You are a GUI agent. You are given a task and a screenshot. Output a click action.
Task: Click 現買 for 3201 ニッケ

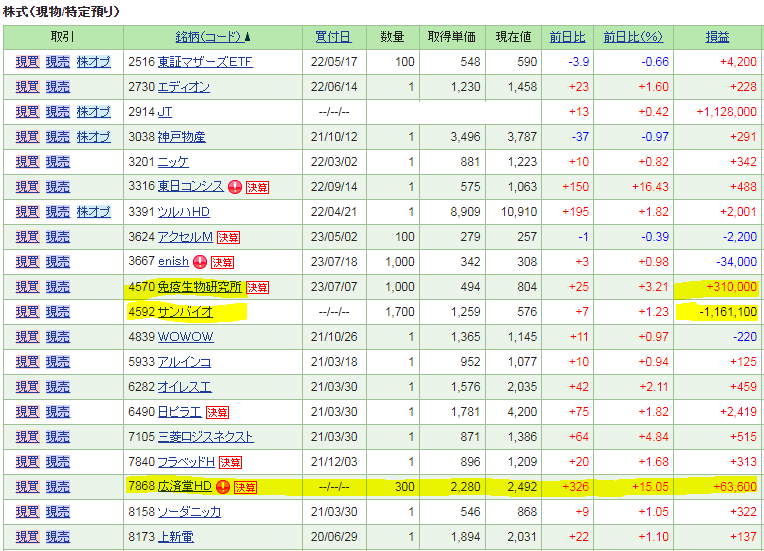coord(27,162)
